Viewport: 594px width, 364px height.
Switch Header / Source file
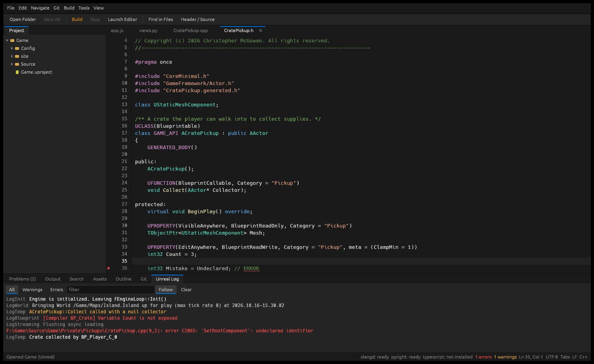point(198,19)
